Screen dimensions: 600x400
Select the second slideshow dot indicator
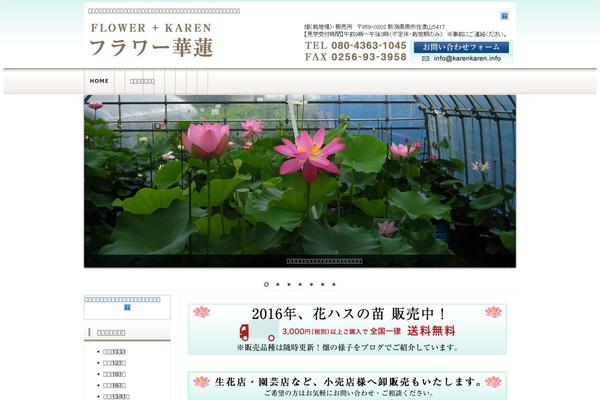(278, 284)
